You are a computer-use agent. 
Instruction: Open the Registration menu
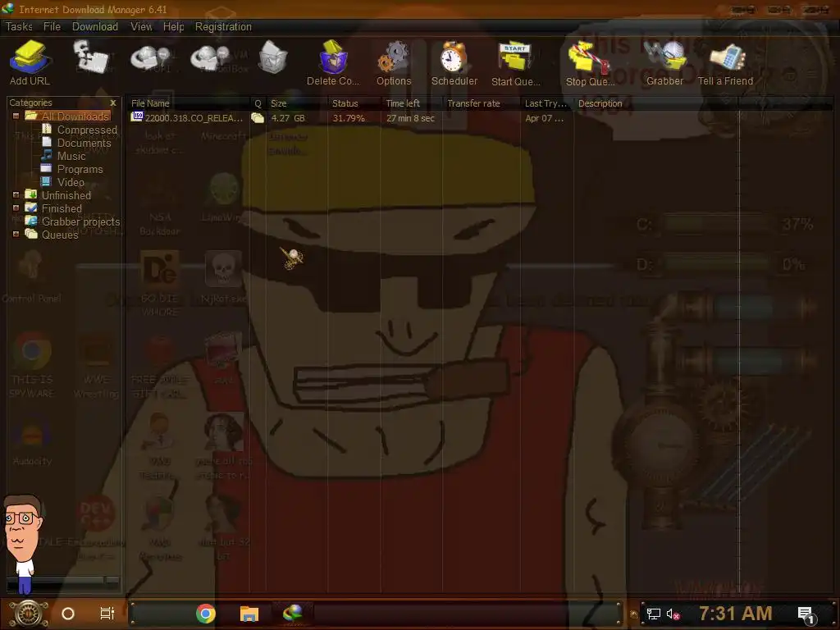[x=223, y=27]
